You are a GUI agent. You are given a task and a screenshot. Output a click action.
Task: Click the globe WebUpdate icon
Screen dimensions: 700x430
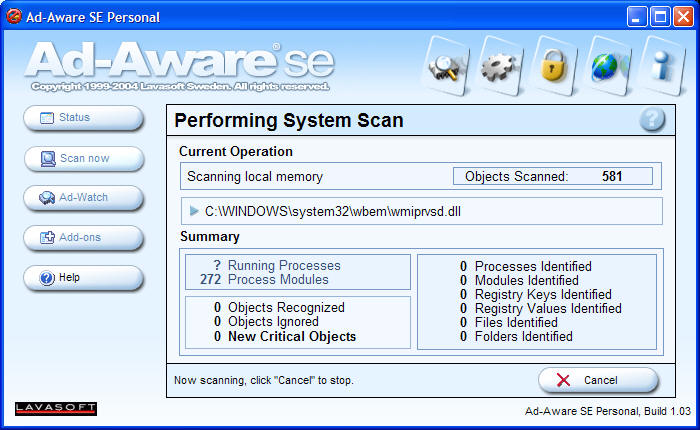(606, 66)
